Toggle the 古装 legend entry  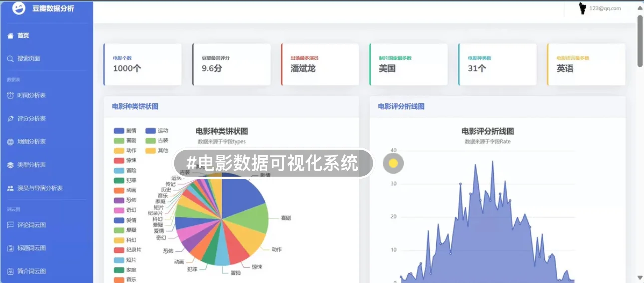click(157, 141)
